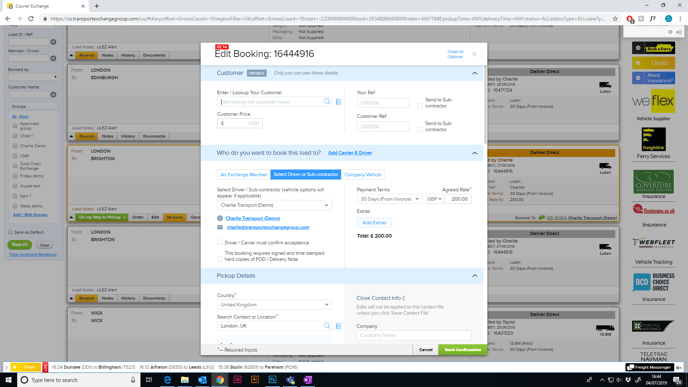This screenshot has width=688, height=387.
Task: Switch to the An Exchange Member tab
Action: point(244,175)
